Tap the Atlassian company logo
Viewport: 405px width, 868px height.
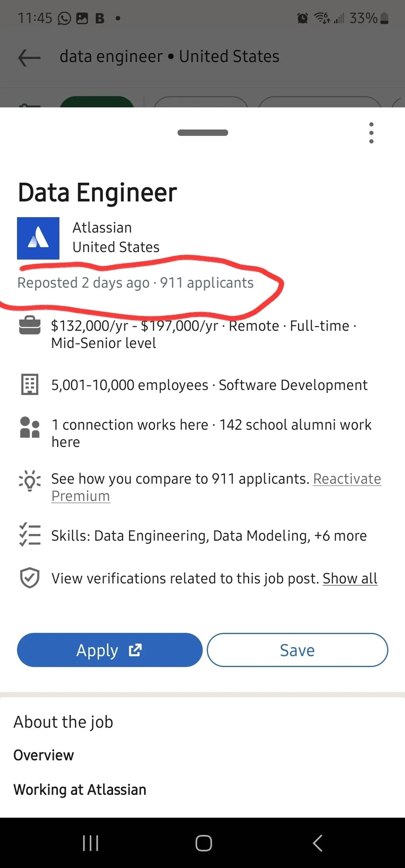38,238
